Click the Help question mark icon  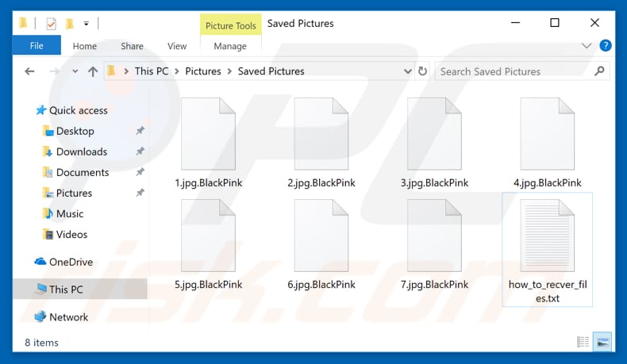[606, 46]
